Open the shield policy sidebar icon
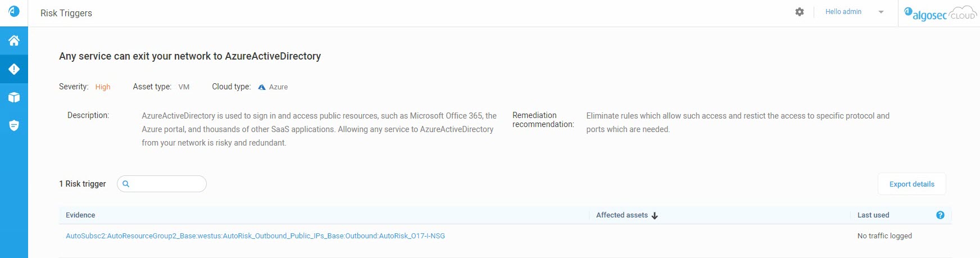The image size is (980, 258). point(14,125)
